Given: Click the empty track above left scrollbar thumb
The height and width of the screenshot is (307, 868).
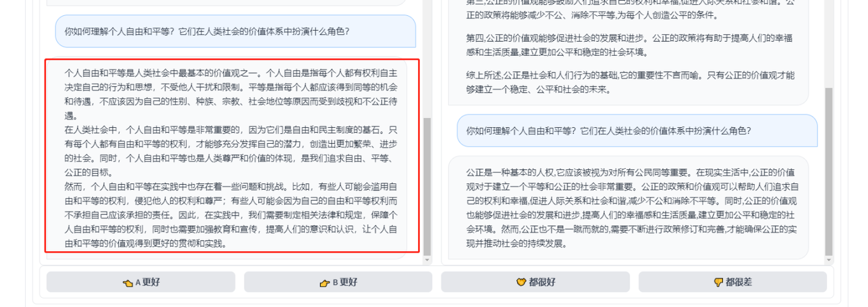Looking at the screenshot, I should coord(427,58).
